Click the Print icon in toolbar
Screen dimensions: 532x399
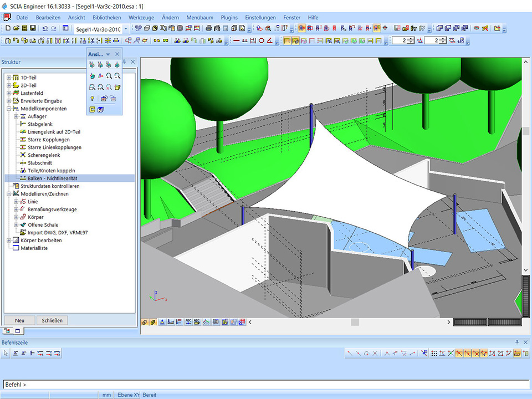(209, 28)
